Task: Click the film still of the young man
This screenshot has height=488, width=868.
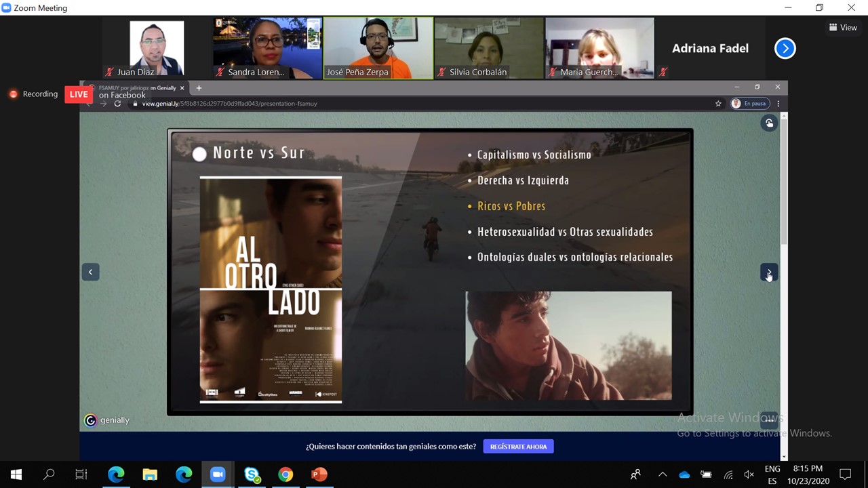Action: click(568, 346)
